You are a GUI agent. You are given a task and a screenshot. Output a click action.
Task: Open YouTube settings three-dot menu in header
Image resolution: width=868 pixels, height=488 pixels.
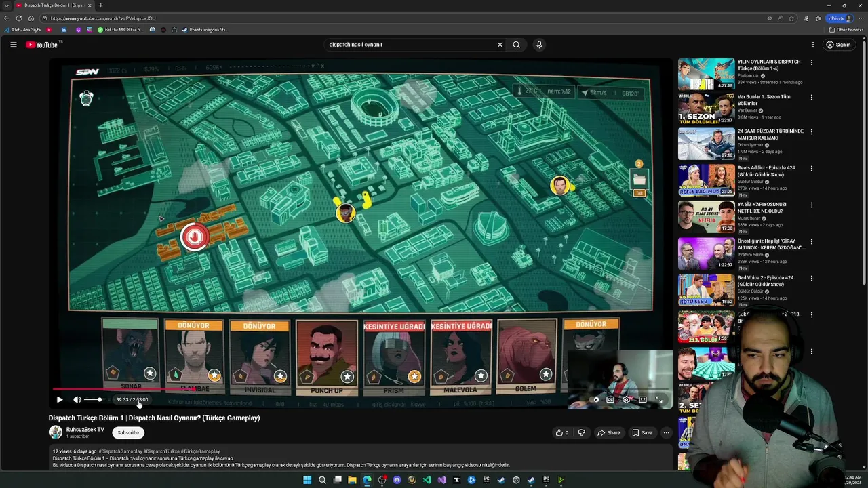(812, 45)
